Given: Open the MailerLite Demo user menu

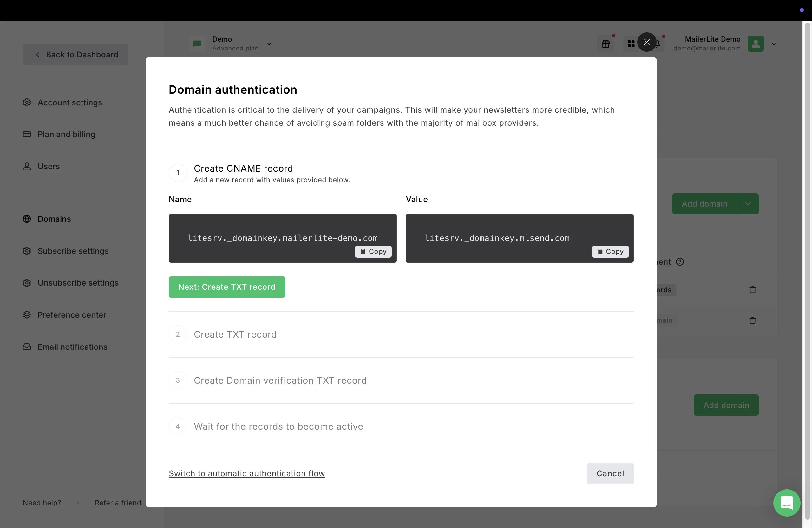Looking at the screenshot, I should coord(773,44).
